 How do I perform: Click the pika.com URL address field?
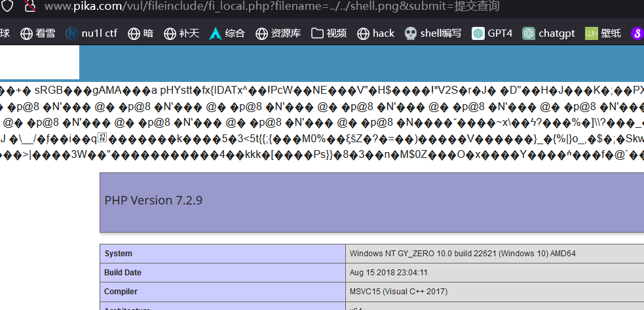coord(272,7)
